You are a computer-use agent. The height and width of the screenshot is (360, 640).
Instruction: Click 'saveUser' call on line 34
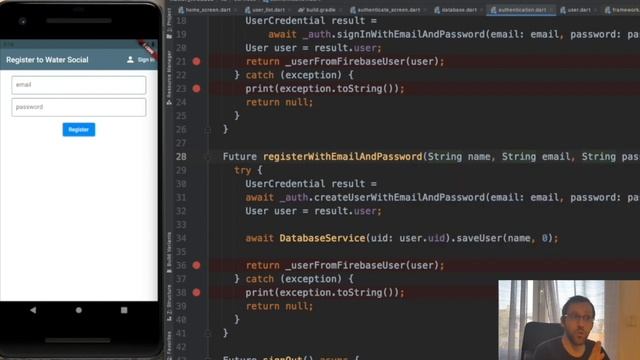479,238
